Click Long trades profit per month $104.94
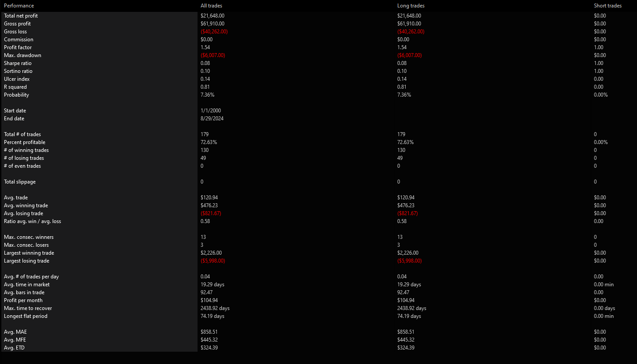Screen dimensions: 637x364 (406, 300)
